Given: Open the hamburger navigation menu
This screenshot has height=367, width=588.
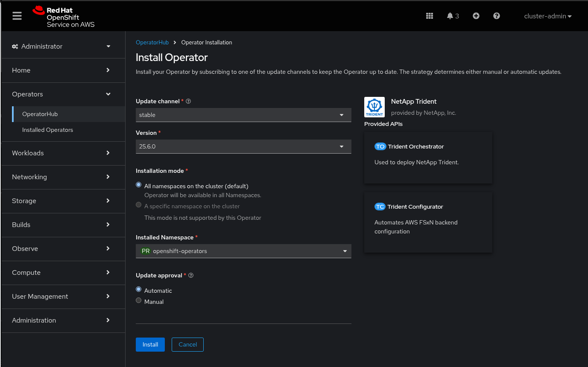Looking at the screenshot, I should (17, 16).
